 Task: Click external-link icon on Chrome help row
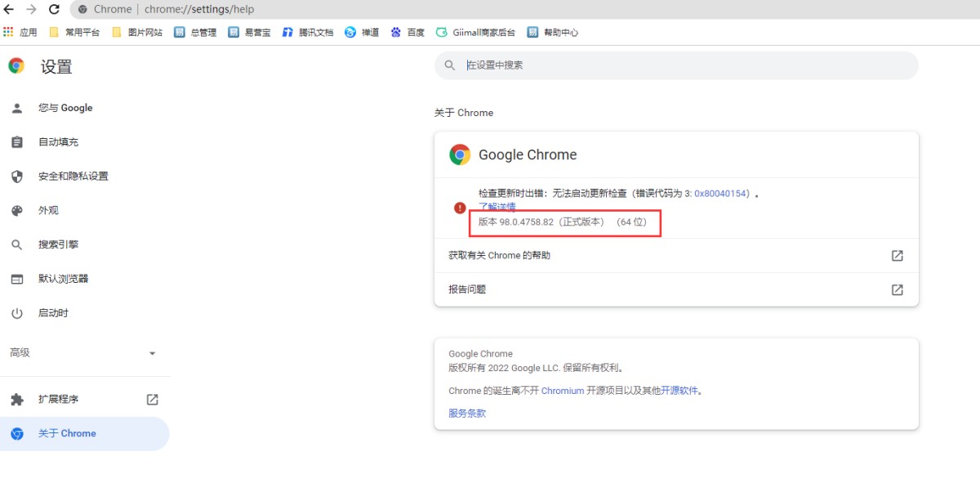tap(897, 256)
